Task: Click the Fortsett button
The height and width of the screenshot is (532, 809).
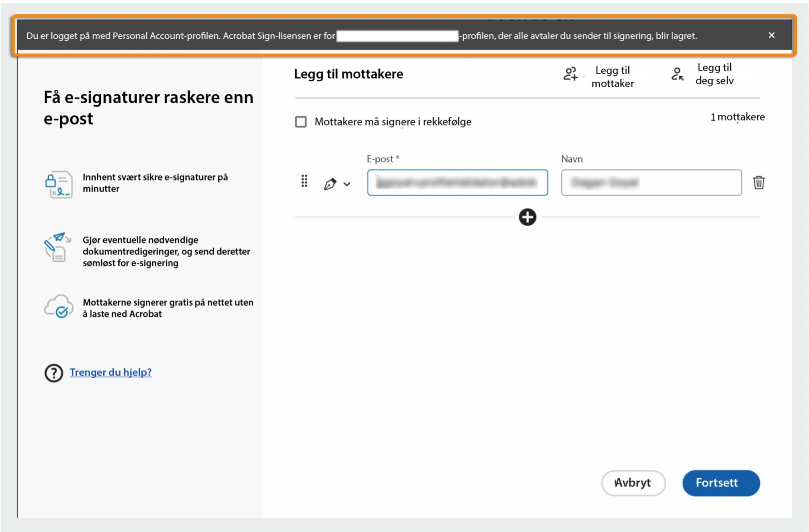Action: point(721,483)
